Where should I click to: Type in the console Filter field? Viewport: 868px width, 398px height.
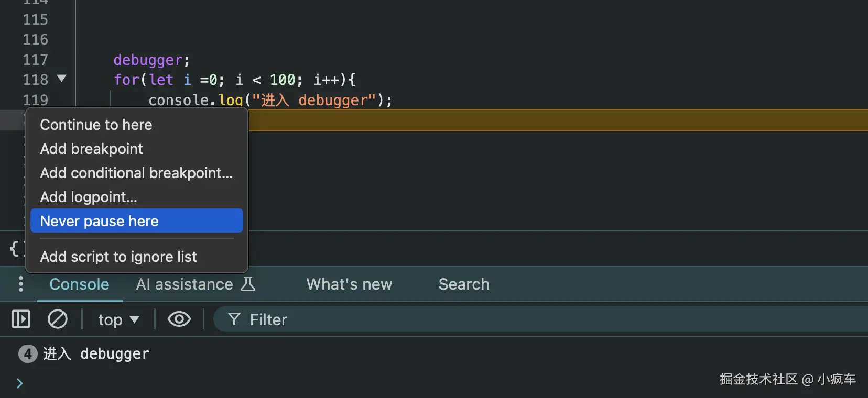(x=472, y=319)
